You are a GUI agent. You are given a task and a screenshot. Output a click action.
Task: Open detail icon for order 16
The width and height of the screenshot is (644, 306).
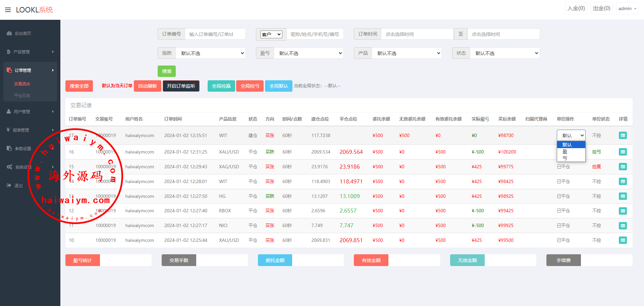click(623, 152)
